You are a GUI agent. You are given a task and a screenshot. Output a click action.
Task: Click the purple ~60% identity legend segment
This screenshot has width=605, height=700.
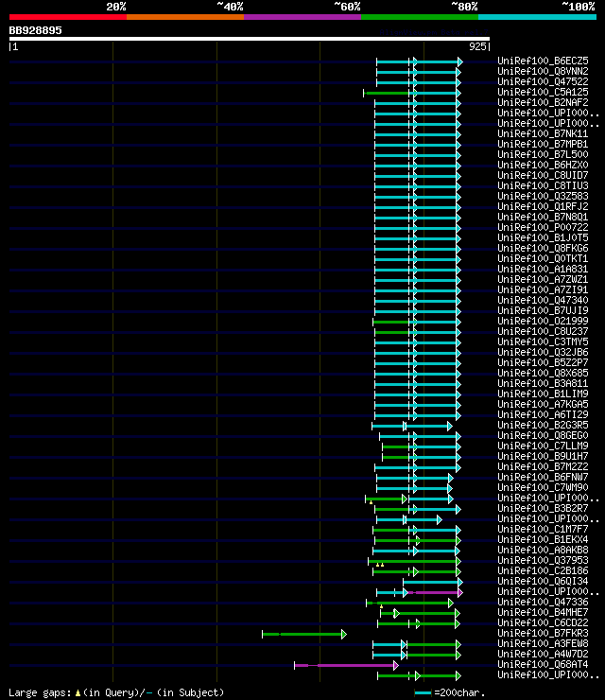pos(302,17)
